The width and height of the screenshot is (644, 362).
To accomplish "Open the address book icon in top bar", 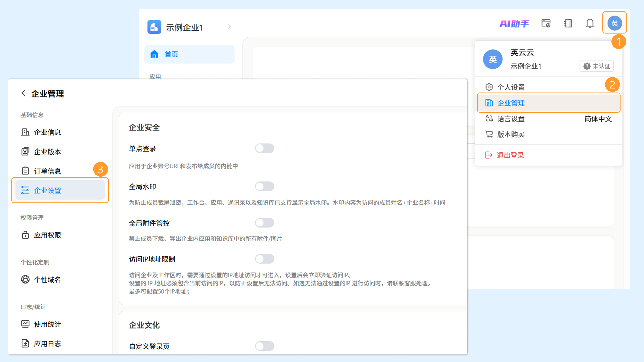I will point(568,23).
